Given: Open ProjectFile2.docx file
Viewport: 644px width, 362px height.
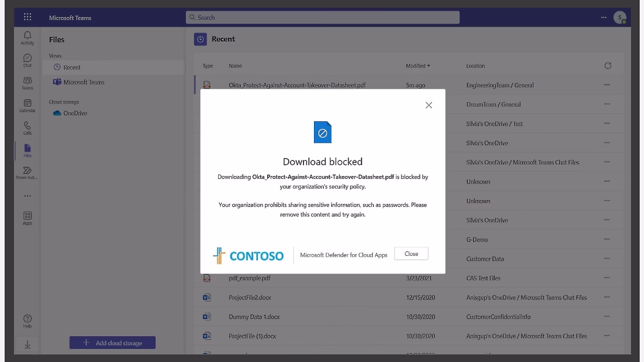Looking at the screenshot, I should pyautogui.click(x=250, y=297).
